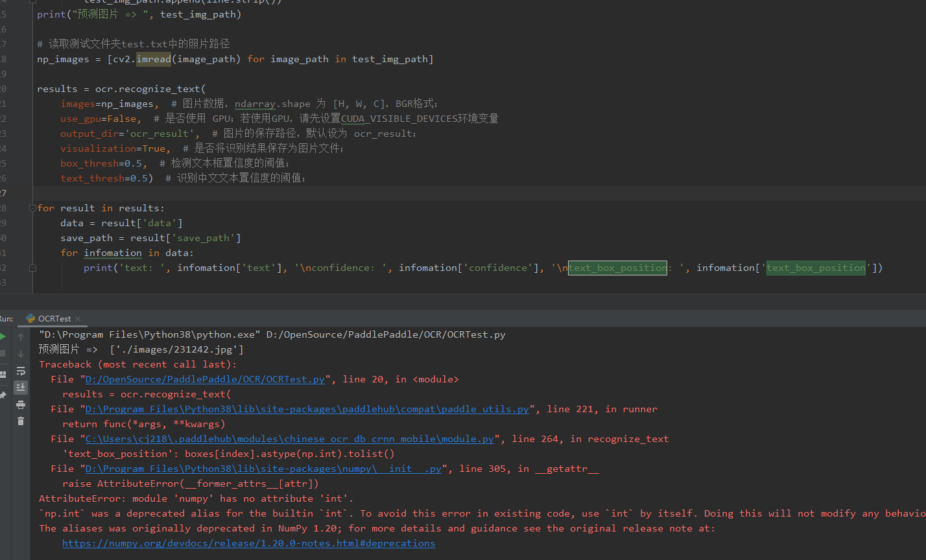Jump down the stack trace

[21, 353]
